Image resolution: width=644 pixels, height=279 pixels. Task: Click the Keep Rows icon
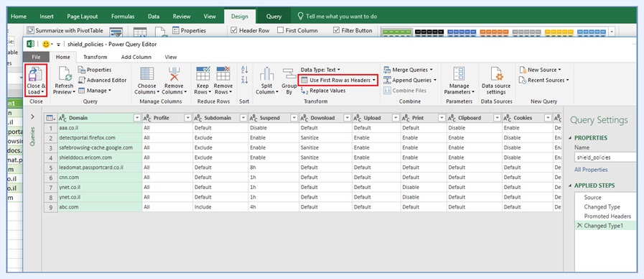click(x=203, y=74)
